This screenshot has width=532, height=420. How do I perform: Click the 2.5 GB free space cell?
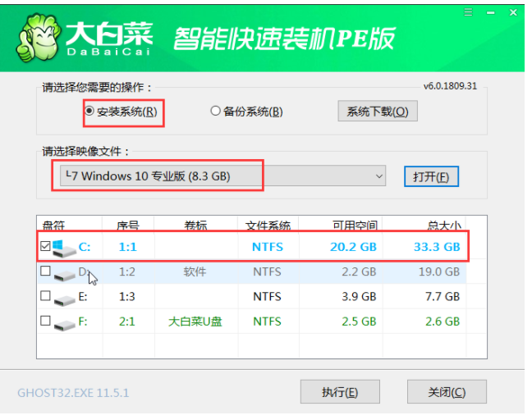359,322
